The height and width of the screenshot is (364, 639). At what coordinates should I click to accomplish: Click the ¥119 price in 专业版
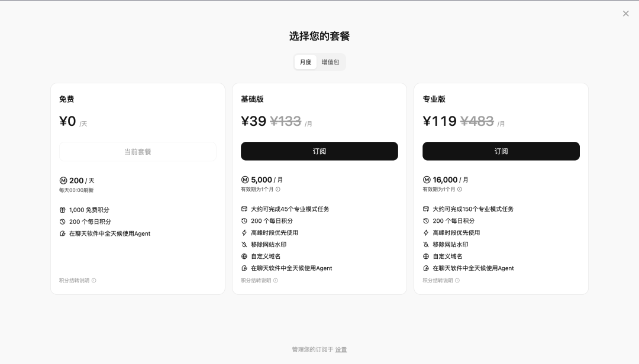[x=439, y=121]
